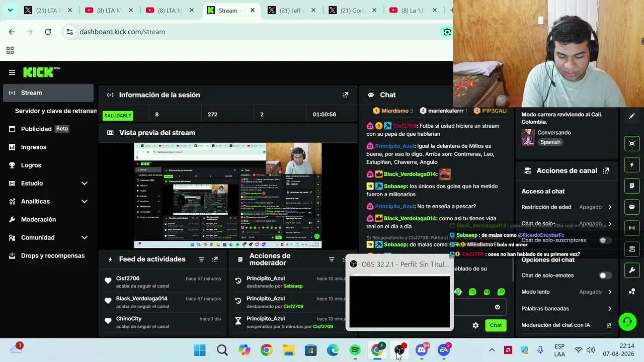This screenshot has width=644, height=362.
Task: Click the document moderator actions icon in right rail
Action: coord(632,186)
